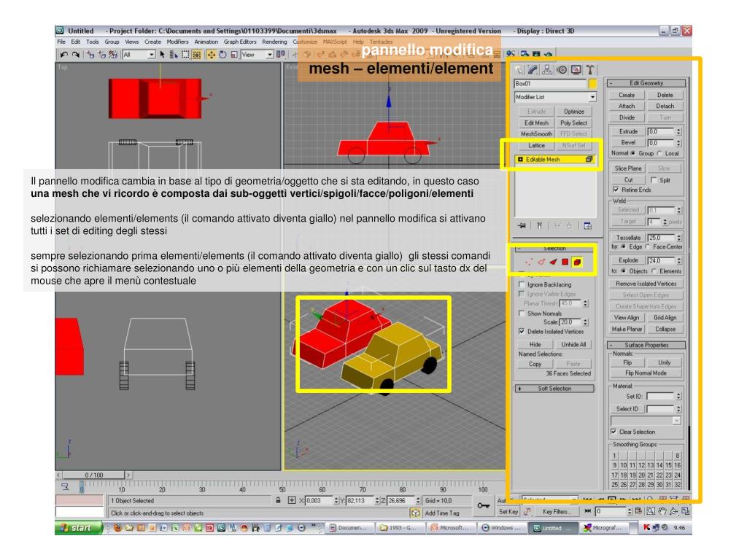
Task: Open the Modifiers menu
Action: (178, 42)
